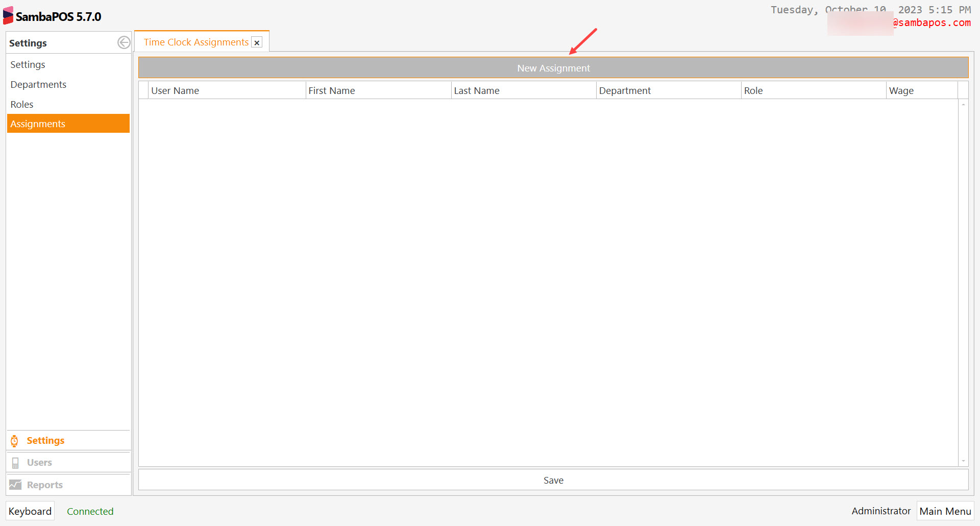Click the SambaPOS logo icon
This screenshot has height=526, width=980.
(x=8, y=16)
